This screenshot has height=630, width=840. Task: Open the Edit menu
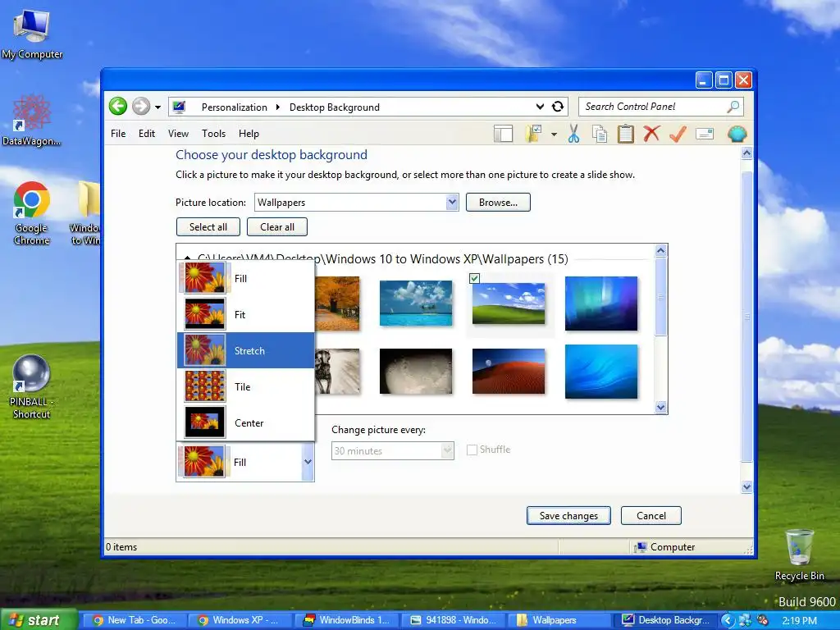(x=146, y=134)
